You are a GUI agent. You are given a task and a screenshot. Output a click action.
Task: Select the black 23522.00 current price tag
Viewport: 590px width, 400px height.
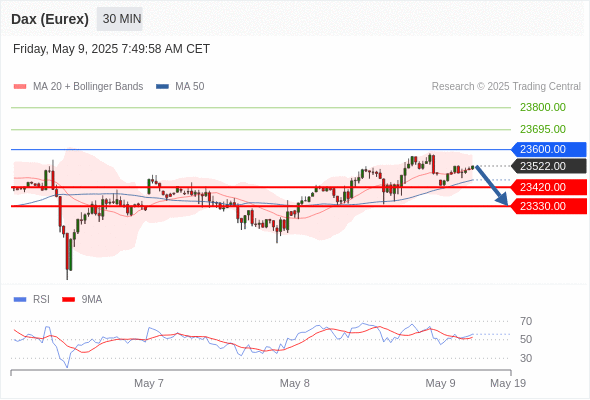click(x=549, y=166)
